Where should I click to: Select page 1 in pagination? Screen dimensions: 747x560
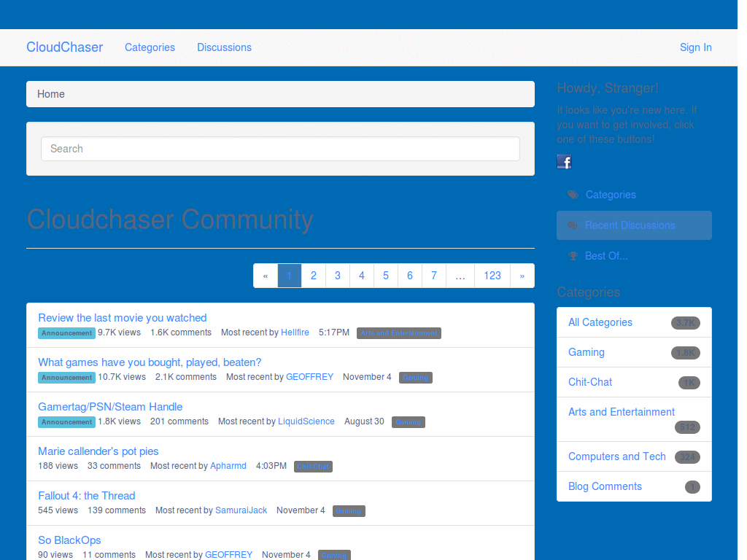[x=289, y=276]
